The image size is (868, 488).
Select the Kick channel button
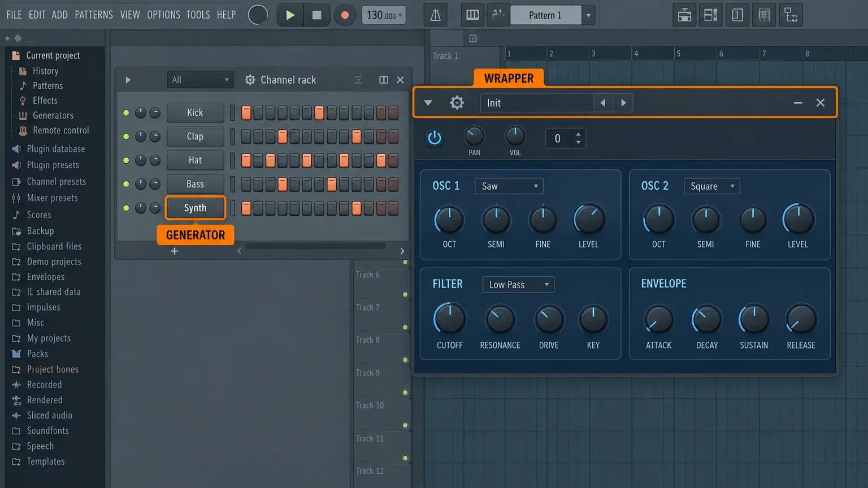tap(195, 113)
